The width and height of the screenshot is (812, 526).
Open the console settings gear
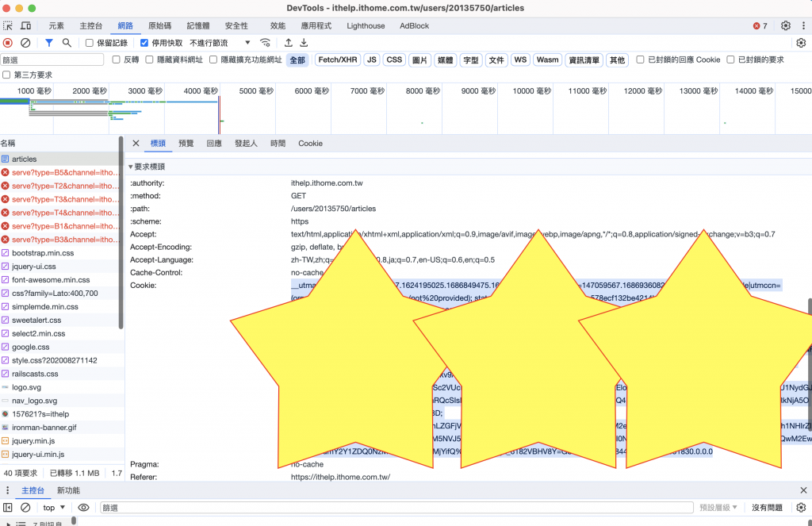pyautogui.click(x=801, y=507)
